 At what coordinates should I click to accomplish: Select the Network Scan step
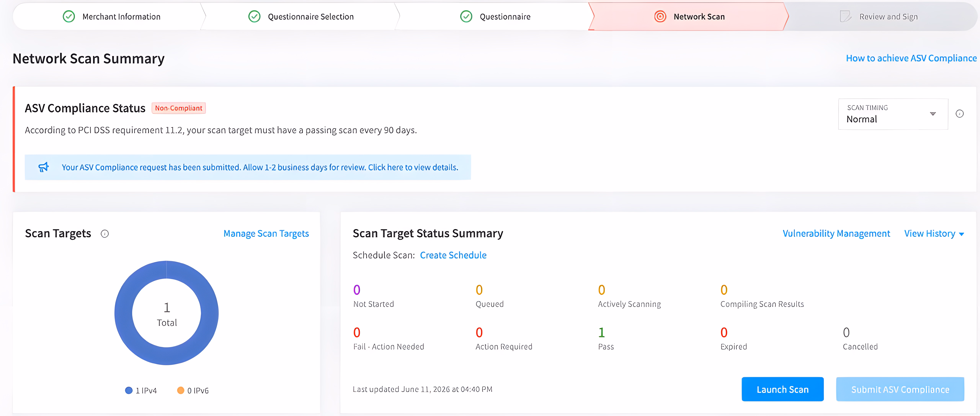689,17
